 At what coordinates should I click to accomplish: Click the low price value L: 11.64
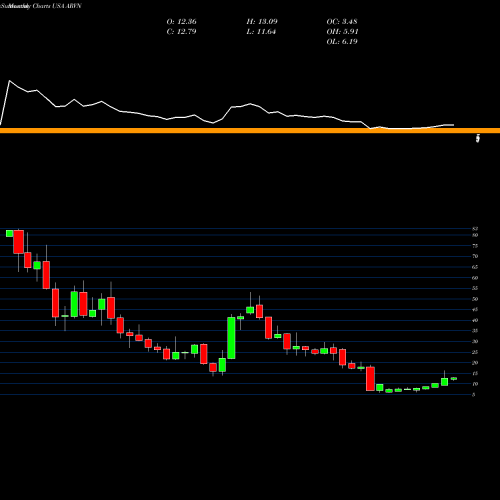[261, 32]
